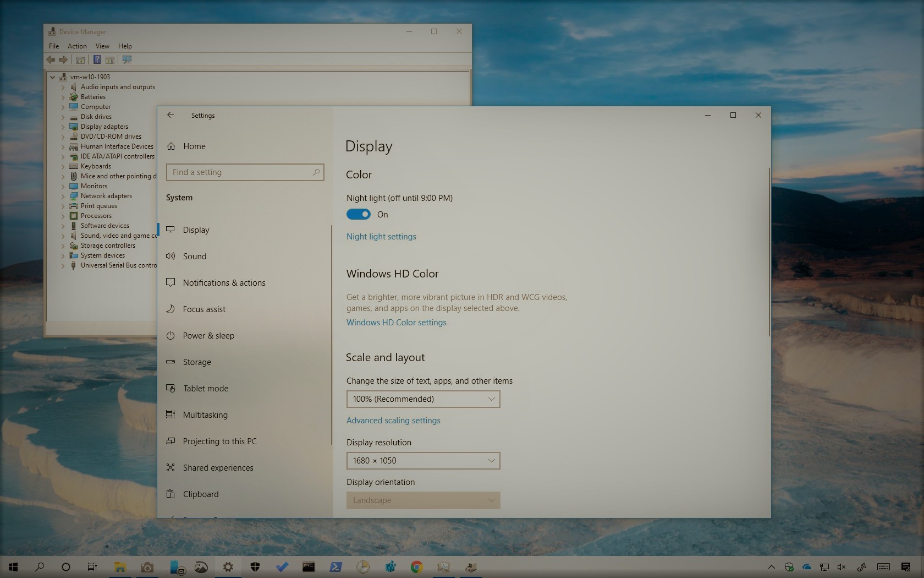Viewport: 924px width, 578px height.
Task: Click Settings gear icon on the taskbar
Action: pos(228,567)
